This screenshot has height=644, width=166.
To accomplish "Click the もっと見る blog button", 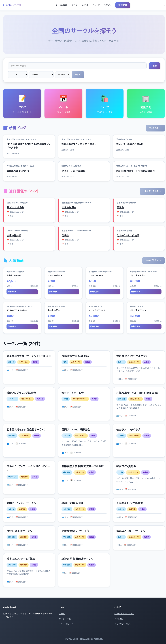I will click(x=155, y=128).
